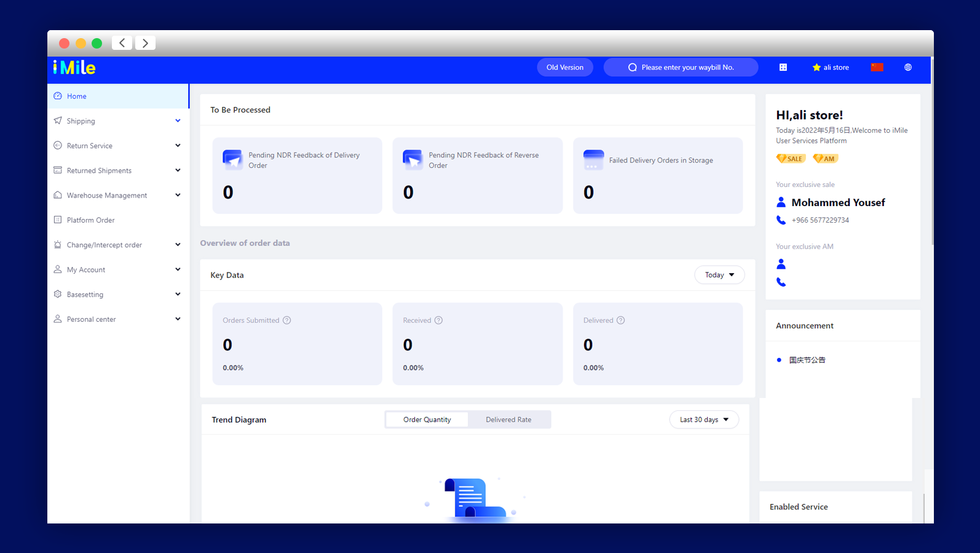Open the Last 30 days dropdown
This screenshot has width=980, height=553.
click(703, 420)
